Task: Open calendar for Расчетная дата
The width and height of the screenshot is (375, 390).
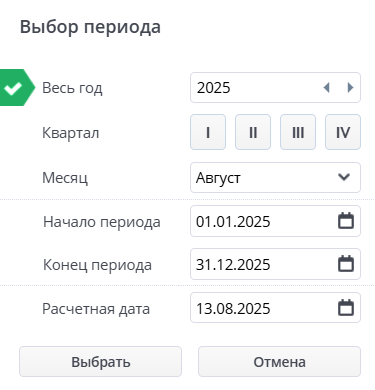Action: 346,308
